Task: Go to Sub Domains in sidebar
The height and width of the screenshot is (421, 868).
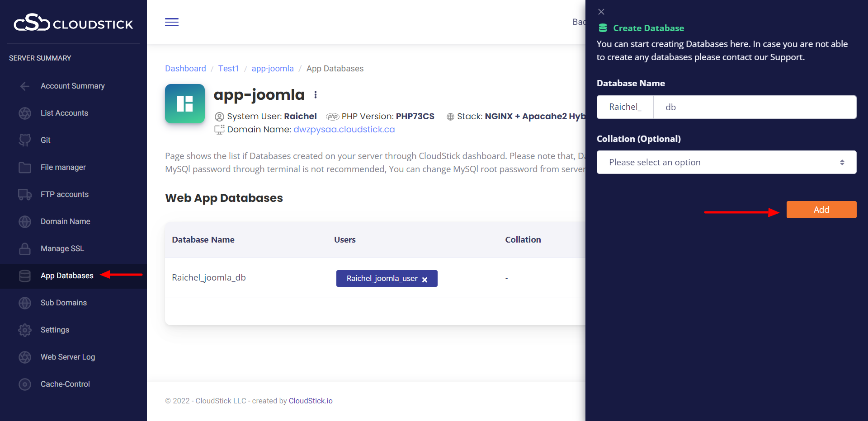Action: (63, 303)
